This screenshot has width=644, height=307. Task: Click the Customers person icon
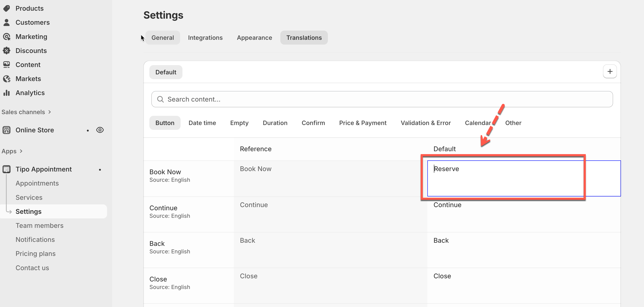tap(7, 22)
